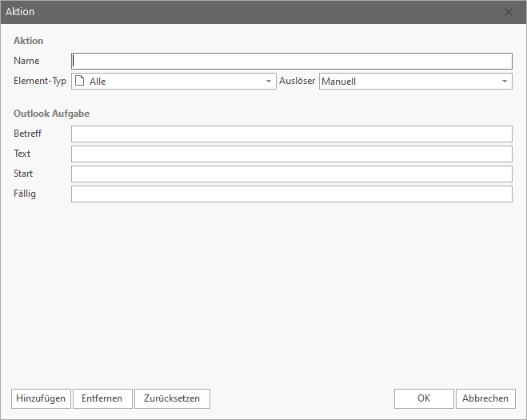Place cursor in the Text field
Screen dimensions: 527x420
[x=292, y=154]
